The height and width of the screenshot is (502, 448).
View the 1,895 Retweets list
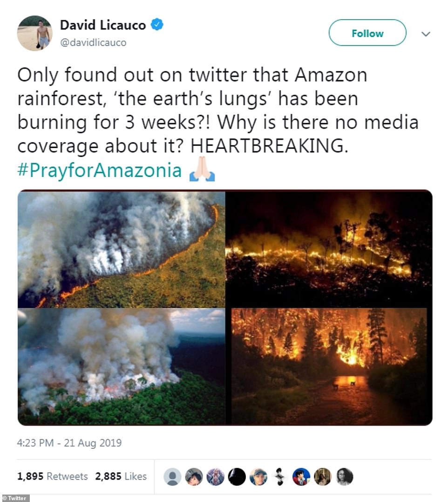pyautogui.click(x=53, y=476)
